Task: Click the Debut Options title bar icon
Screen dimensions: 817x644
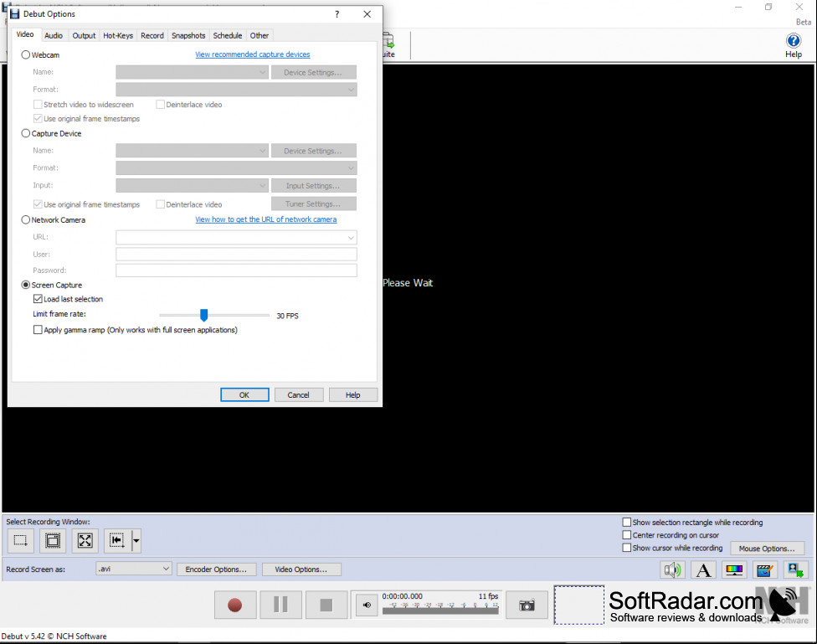Action: (x=14, y=14)
